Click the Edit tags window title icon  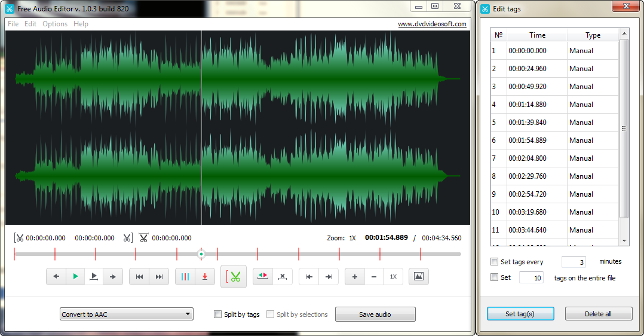click(485, 8)
